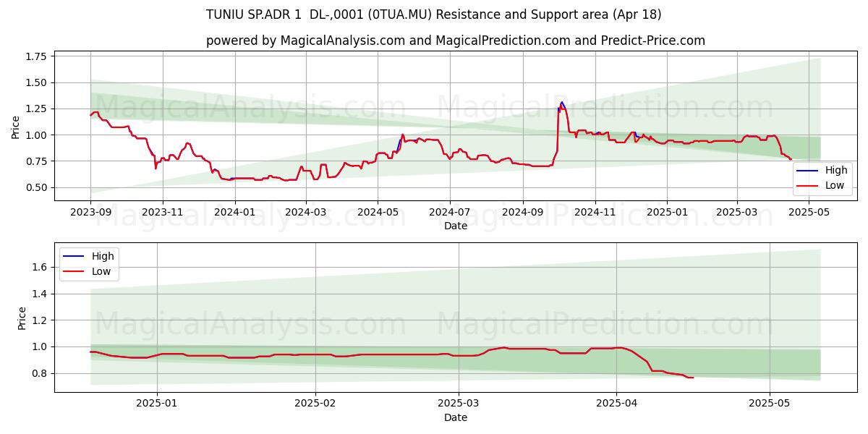Click the 1.4 tick on bottom chart
This screenshot has height=434, width=868.
(x=40, y=294)
